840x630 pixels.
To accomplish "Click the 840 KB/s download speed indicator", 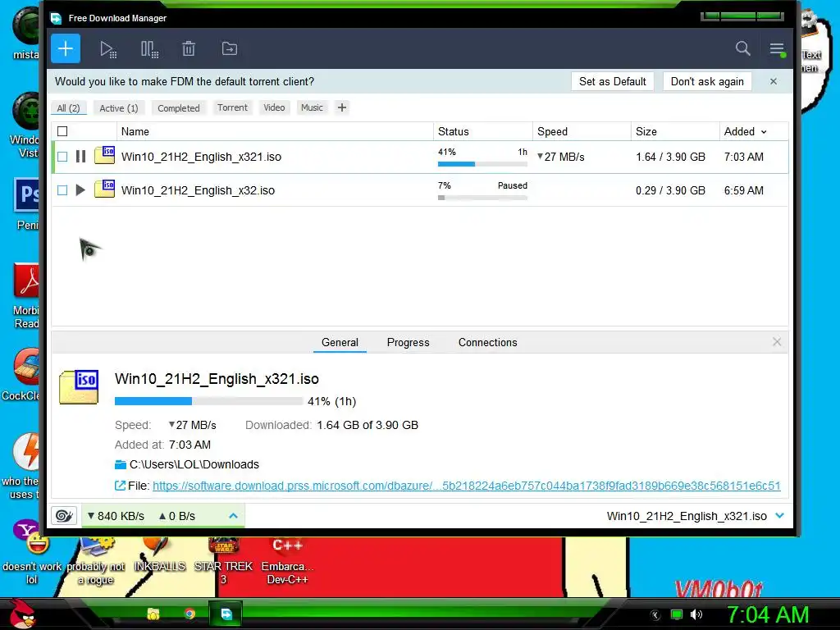I will (116, 516).
